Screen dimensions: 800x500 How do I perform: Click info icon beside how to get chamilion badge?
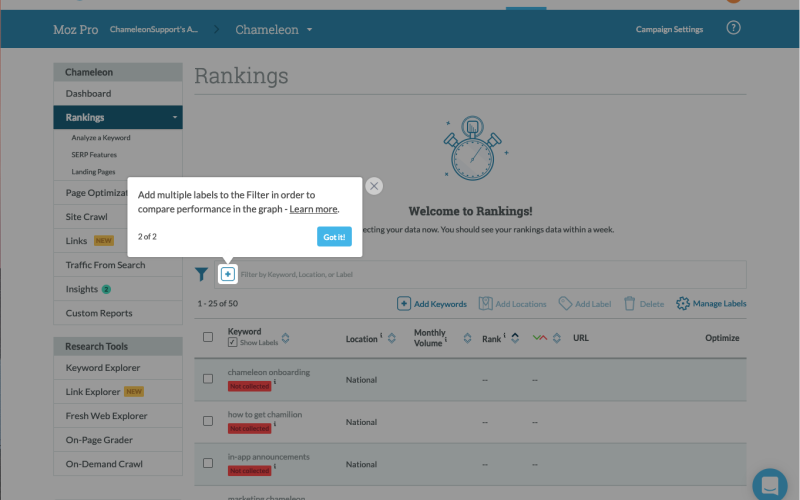(274, 423)
